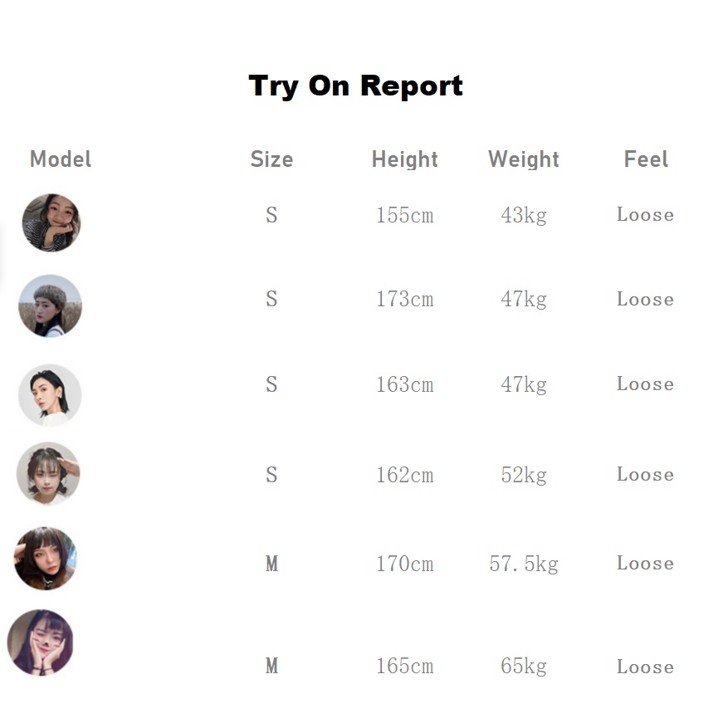Click Loose in the 165cm row
This screenshot has height=728, width=728.
[645, 667]
